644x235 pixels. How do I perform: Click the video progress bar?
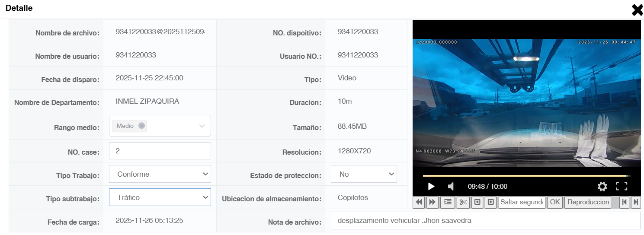pyautogui.click(x=526, y=176)
